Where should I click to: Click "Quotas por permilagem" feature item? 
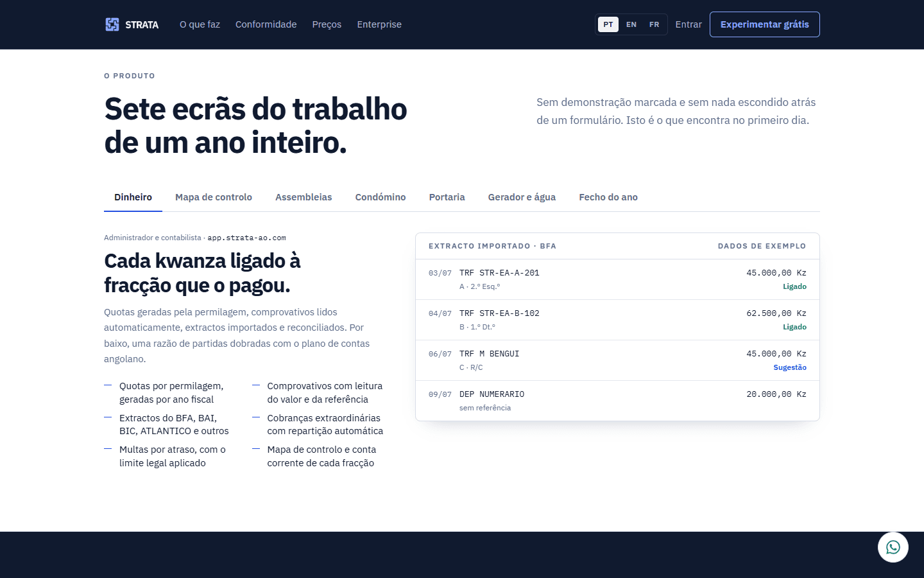click(x=171, y=392)
